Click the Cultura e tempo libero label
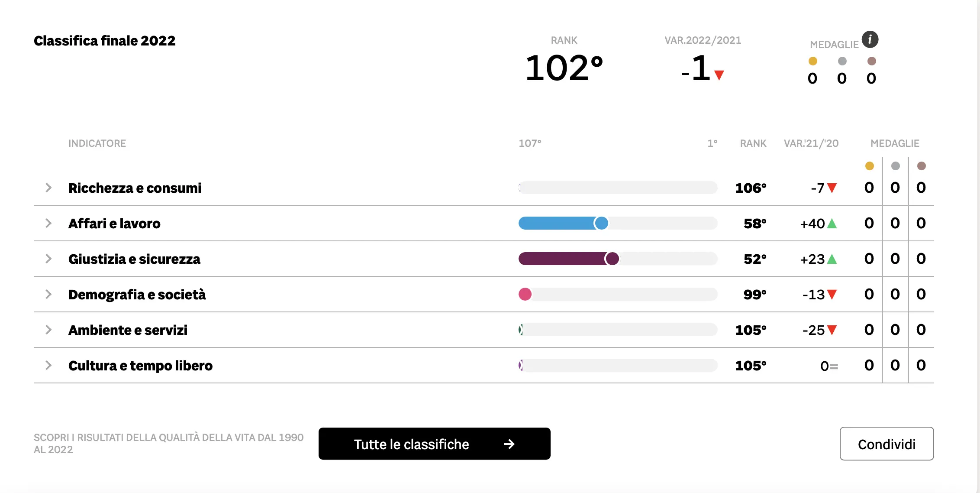This screenshot has height=493, width=980. point(140,366)
